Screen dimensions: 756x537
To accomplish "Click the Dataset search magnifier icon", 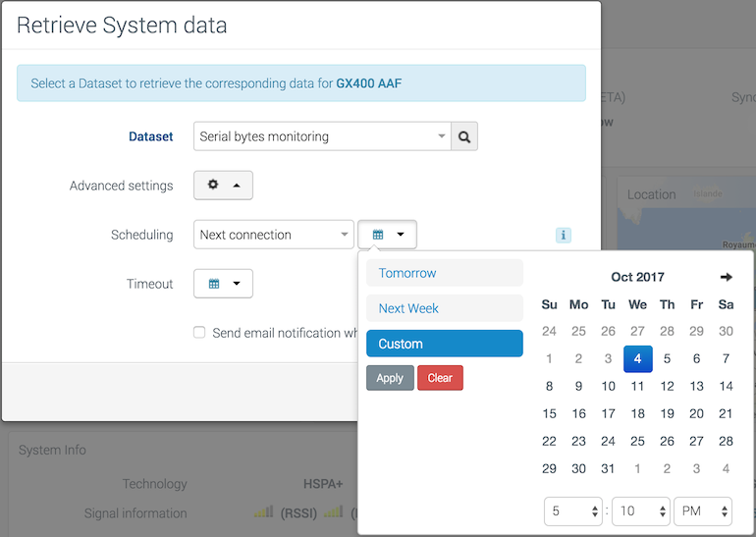I will (x=464, y=137).
